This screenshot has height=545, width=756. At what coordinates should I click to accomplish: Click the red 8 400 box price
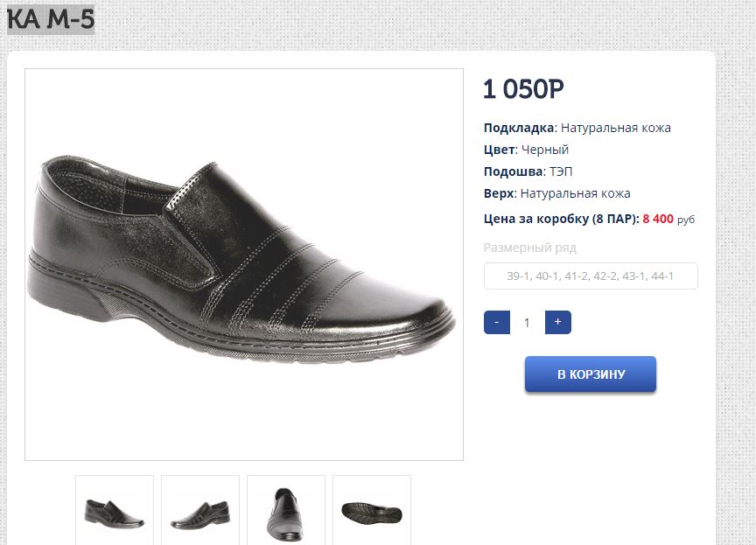(658, 219)
